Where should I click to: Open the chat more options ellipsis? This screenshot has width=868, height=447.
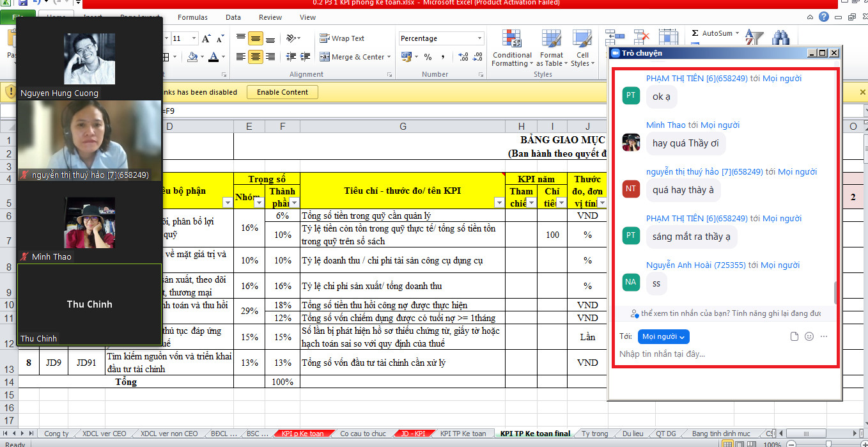pyautogui.click(x=824, y=336)
